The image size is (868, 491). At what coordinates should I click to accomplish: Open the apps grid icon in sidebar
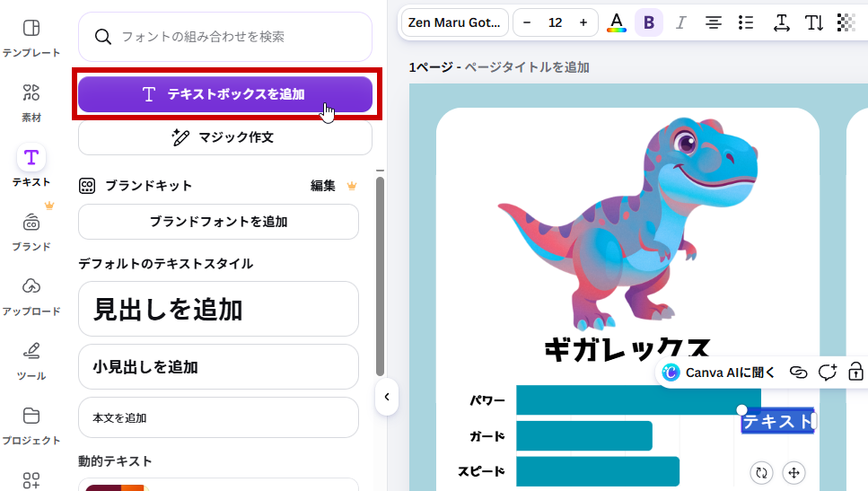[x=31, y=480]
